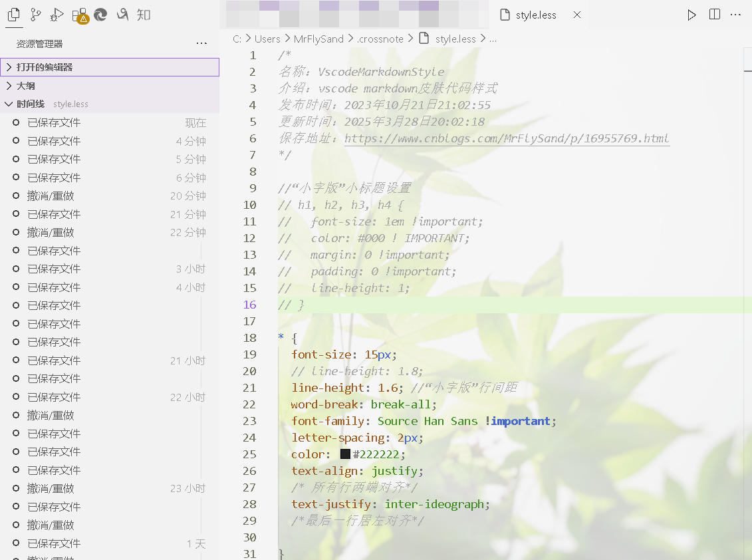Select timeline entry saved 21 分钟
752x560 pixels.
[110, 214]
